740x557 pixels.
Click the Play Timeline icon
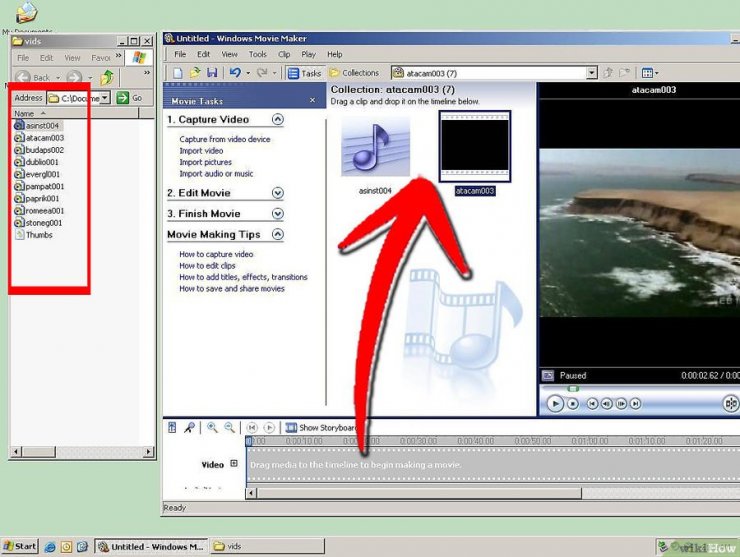[269, 428]
